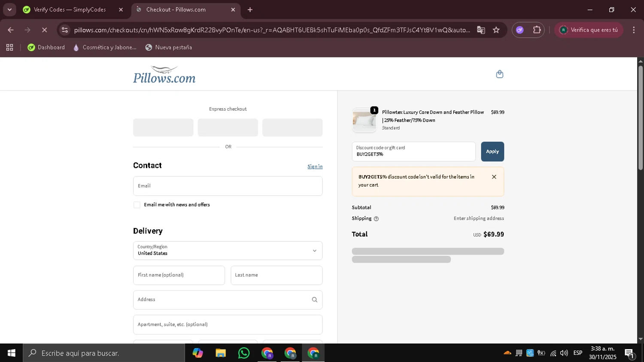
Task: Focus the Email input field
Action: coord(228,186)
